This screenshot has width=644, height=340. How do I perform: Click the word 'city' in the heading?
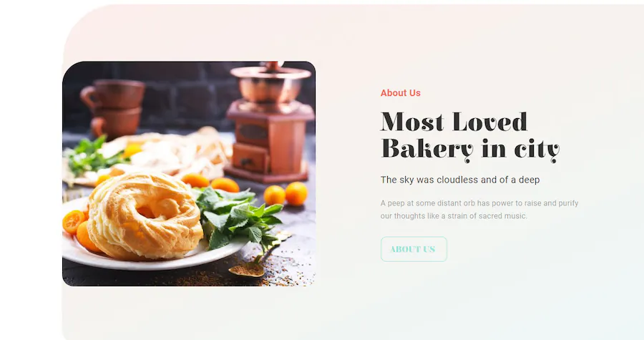(x=537, y=150)
